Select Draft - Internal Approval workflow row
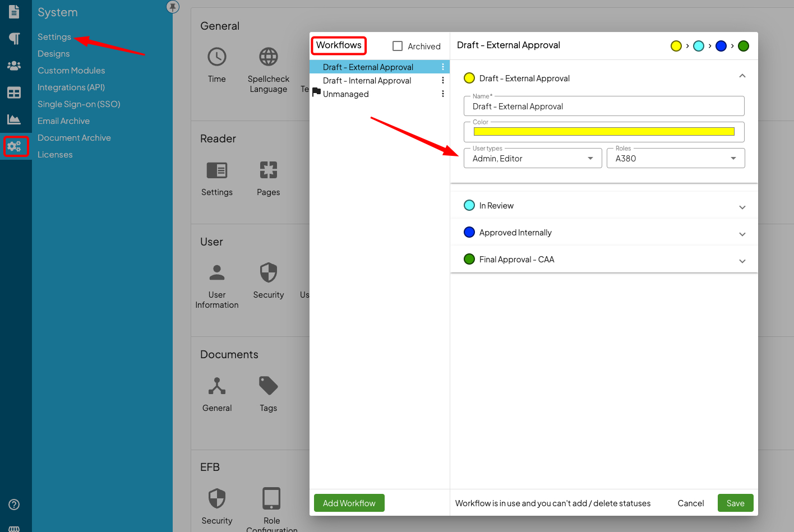 (380, 80)
